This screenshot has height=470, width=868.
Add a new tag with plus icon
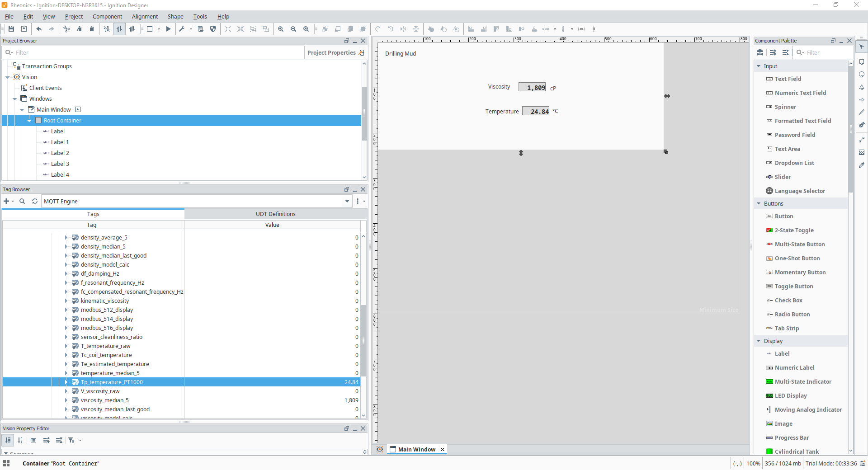[x=6, y=201]
